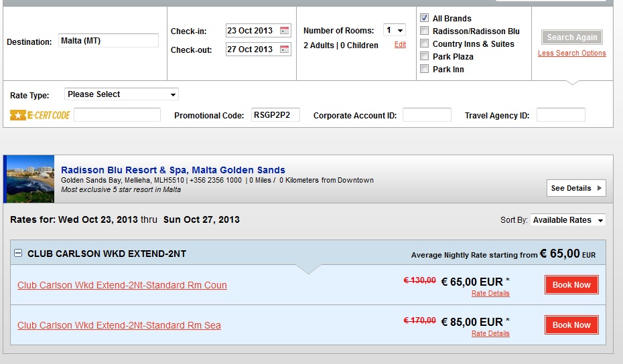Uncheck the All Brands checkbox
Image resolution: width=623 pixels, height=364 pixels.
click(x=424, y=18)
